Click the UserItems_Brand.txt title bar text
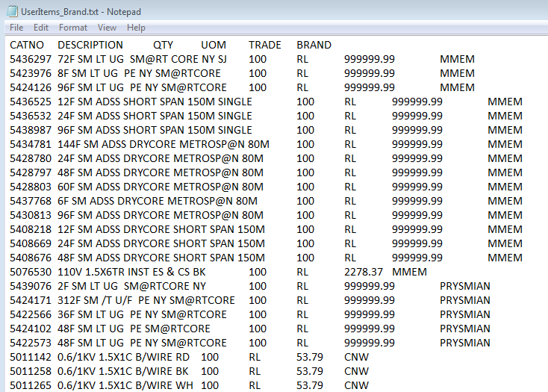Screen dimensions: 548x392 (x=81, y=11)
